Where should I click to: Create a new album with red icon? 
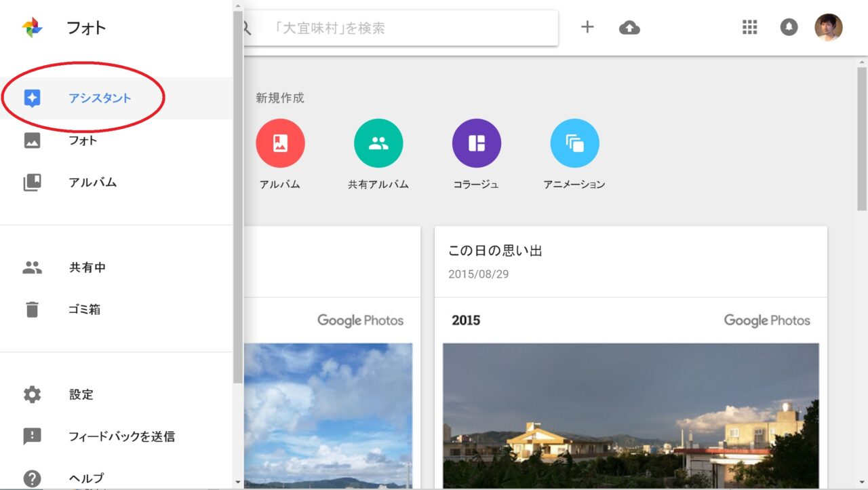tap(280, 143)
